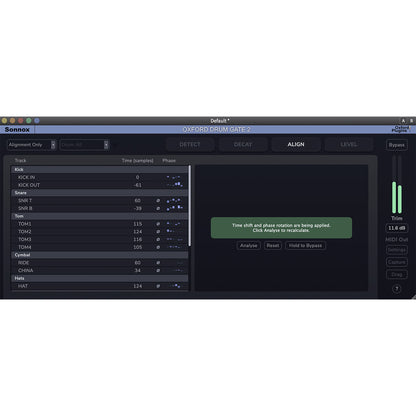Open the Alignment Only mode dropdown

(32, 145)
